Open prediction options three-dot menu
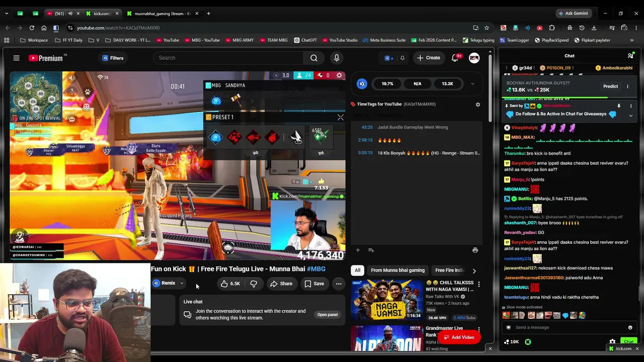Image resolution: width=644 pixels, height=362 pixels. [x=627, y=86]
